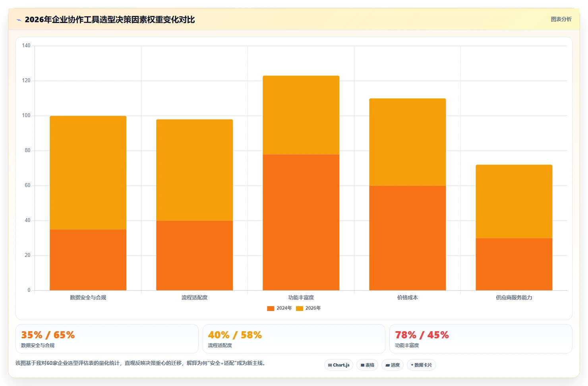Click the y-axis value 40
The width and height of the screenshot is (588, 386).
coord(27,220)
